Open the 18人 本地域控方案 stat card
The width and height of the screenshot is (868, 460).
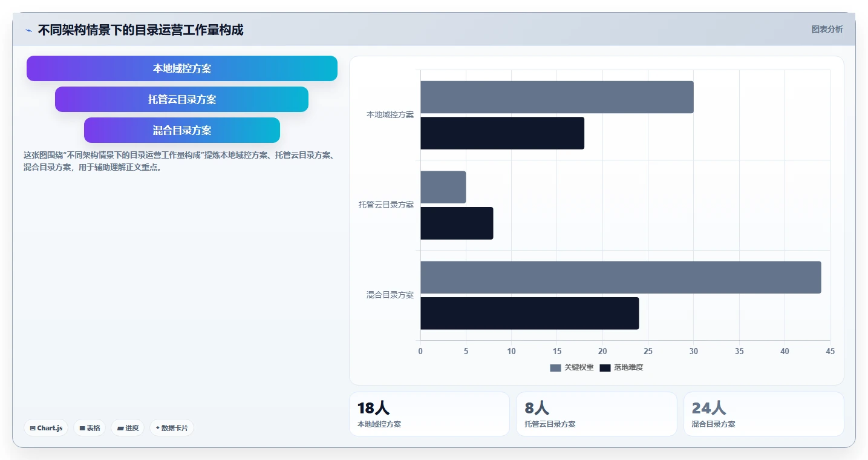tap(429, 414)
